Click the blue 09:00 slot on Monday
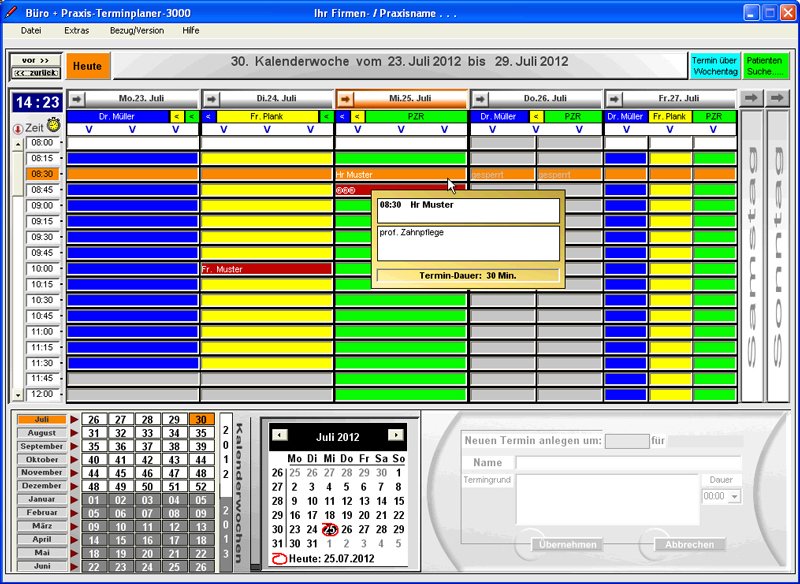Viewport: 800px width, 584px height. 133,206
